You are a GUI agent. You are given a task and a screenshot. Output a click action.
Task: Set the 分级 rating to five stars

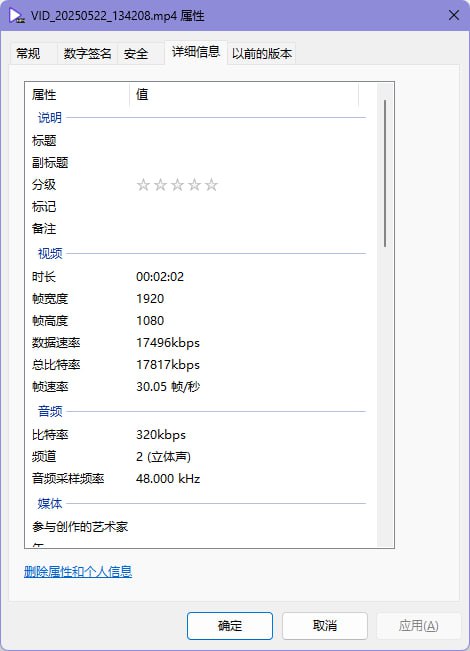(x=211, y=185)
